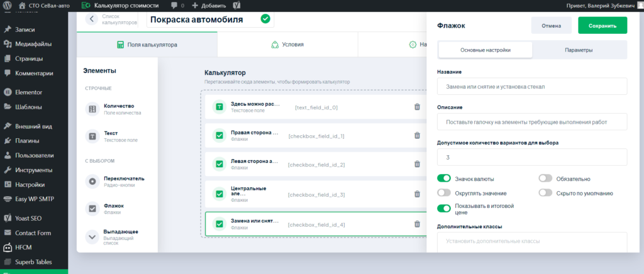Click the HFCM sidebar icon
644x274 pixels.
pos(8,248)
